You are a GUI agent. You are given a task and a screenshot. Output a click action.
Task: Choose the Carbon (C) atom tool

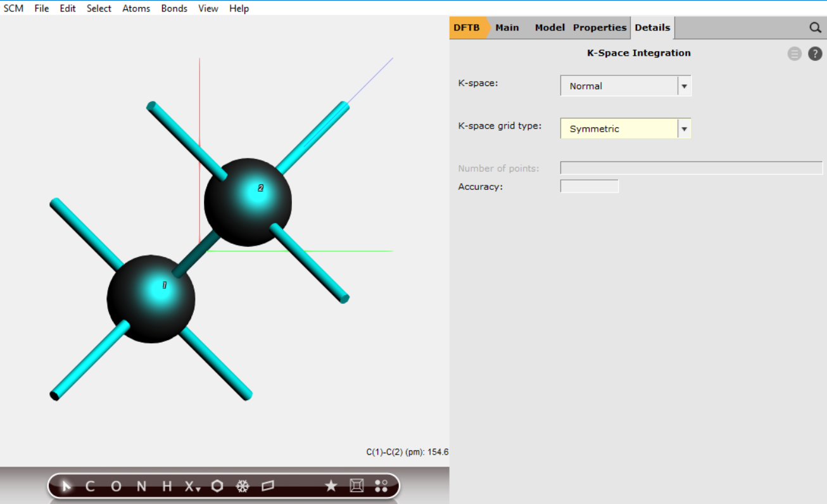coord(90,486)
